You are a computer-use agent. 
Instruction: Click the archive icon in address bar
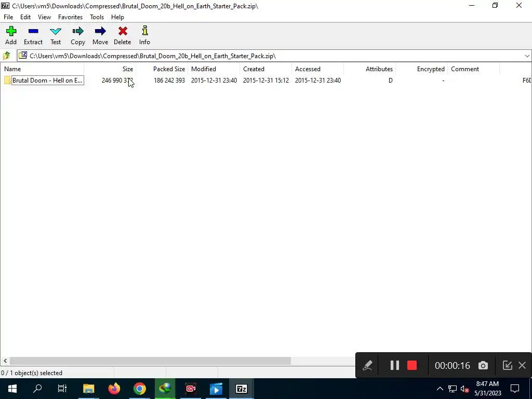(x=23, y=56)
